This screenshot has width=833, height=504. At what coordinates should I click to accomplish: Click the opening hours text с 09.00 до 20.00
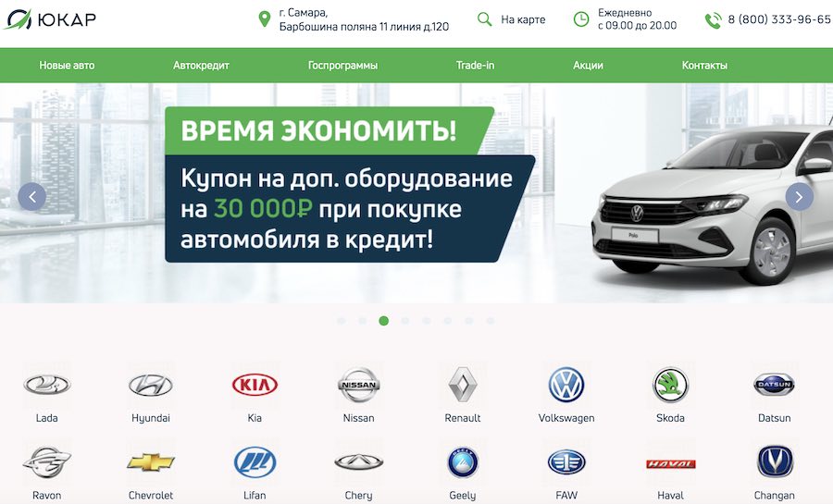pos(637,26)
